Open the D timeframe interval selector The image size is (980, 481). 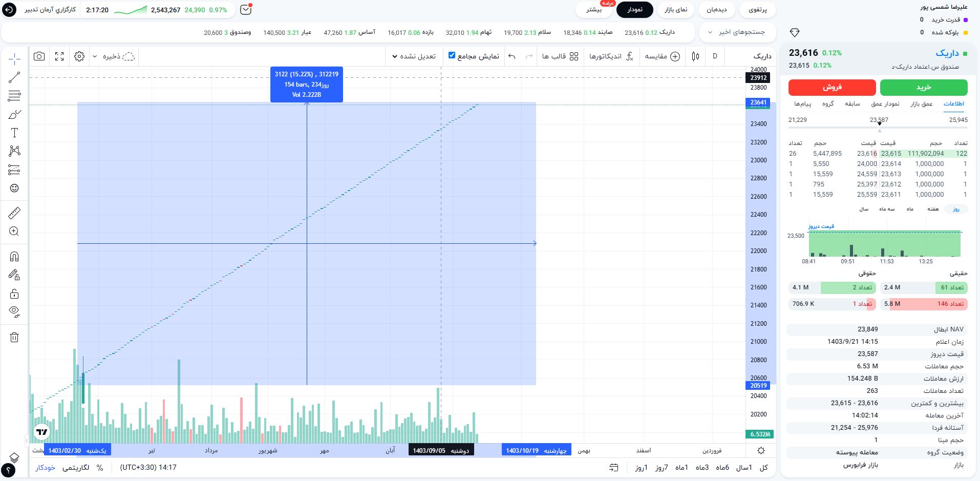click(x=715, y=56)
